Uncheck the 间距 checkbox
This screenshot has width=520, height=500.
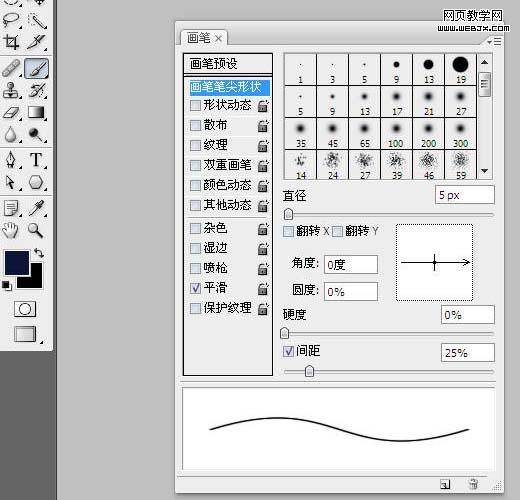[x=288, y=351]
